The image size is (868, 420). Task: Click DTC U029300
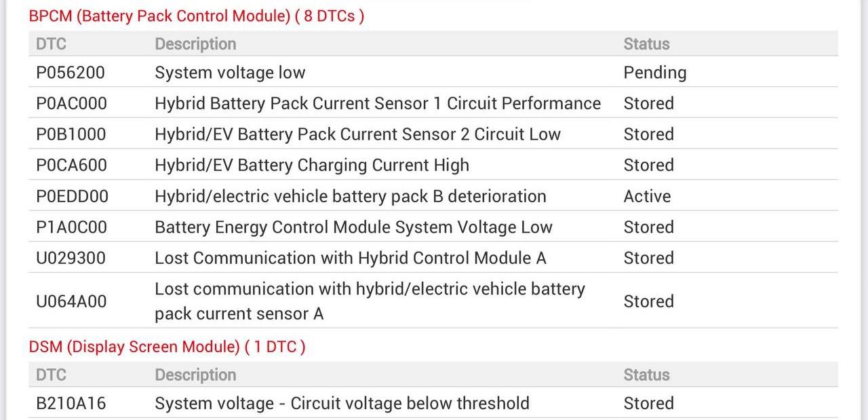[x=71, y=258]
